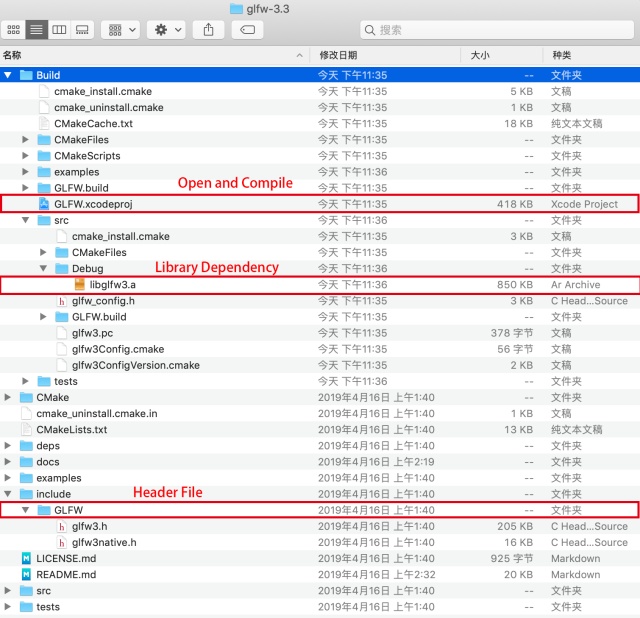
Task: Click the Ar Archive kind cell
Action: click(576, 285)
